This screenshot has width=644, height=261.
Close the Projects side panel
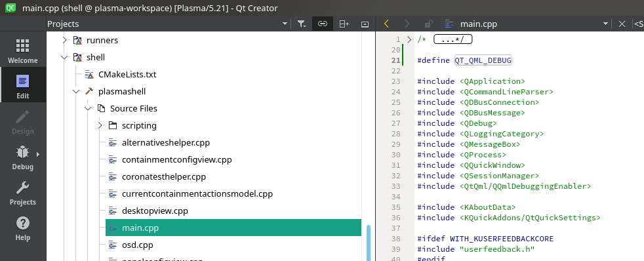pyautogui.click(x=365, y=24)
